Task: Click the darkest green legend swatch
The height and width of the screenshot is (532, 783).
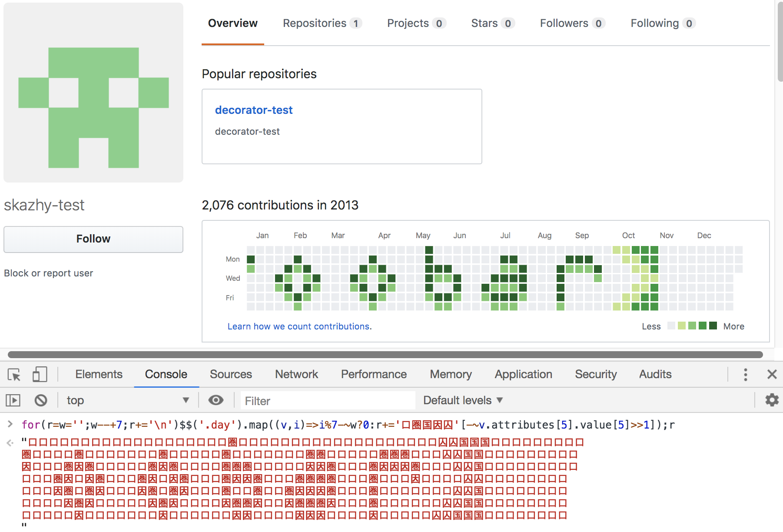Action: click(713, 326)
